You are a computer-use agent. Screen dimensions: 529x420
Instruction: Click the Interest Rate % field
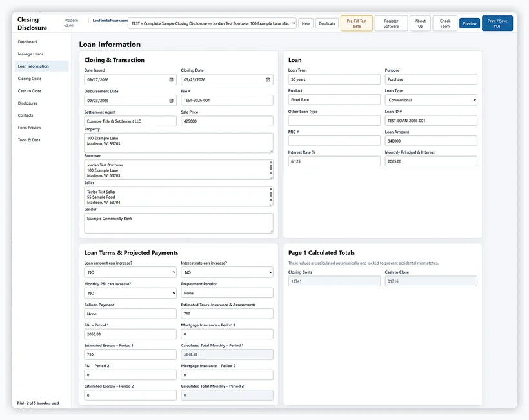pos(334,161)
